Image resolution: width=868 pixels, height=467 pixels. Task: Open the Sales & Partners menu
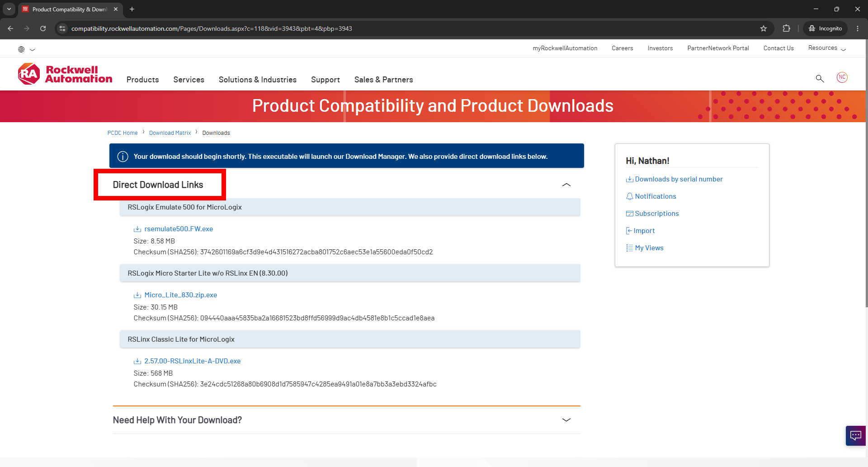tap(384, 80)
